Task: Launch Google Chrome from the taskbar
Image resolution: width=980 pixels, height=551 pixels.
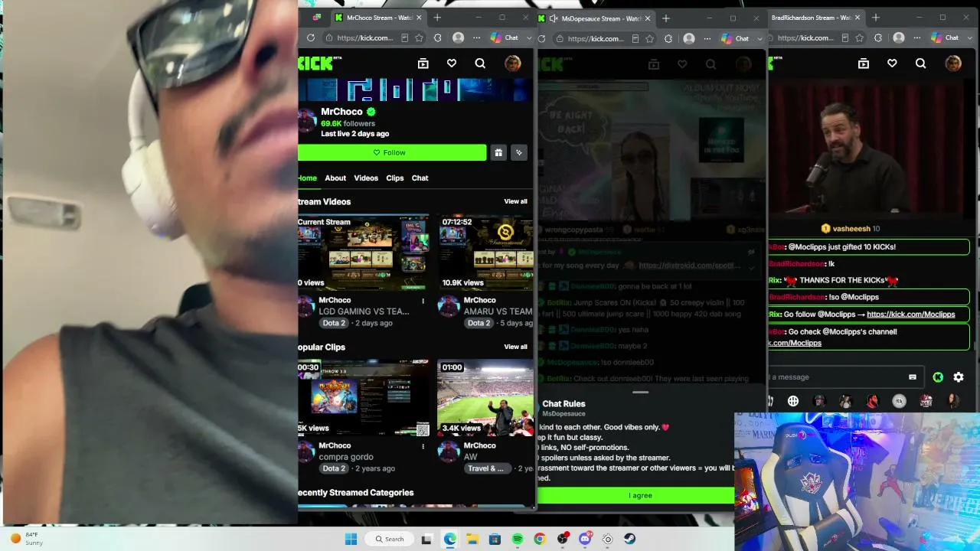Action: click(x=540, y=539)
